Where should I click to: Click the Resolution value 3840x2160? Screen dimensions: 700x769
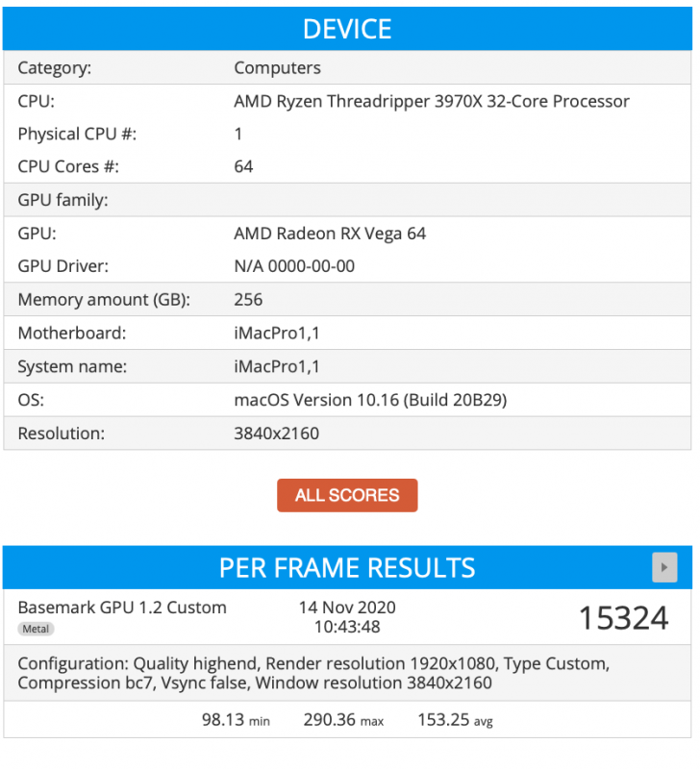pos(277,434)
